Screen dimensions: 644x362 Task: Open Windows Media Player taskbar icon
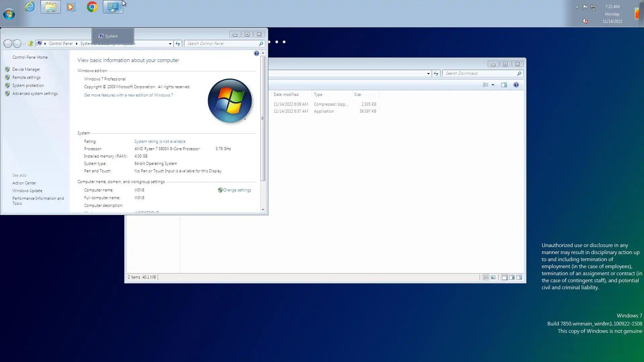[71, 7]
